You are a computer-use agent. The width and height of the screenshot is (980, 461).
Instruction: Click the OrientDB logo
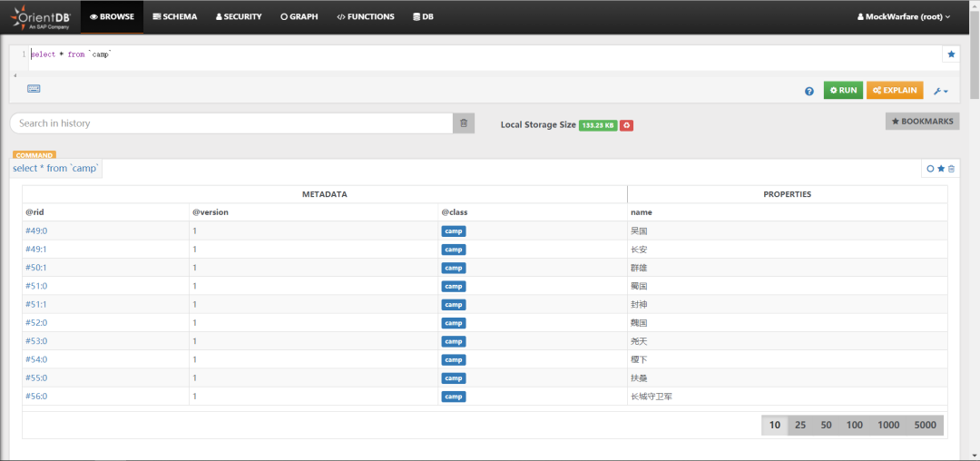click(43, 17)
